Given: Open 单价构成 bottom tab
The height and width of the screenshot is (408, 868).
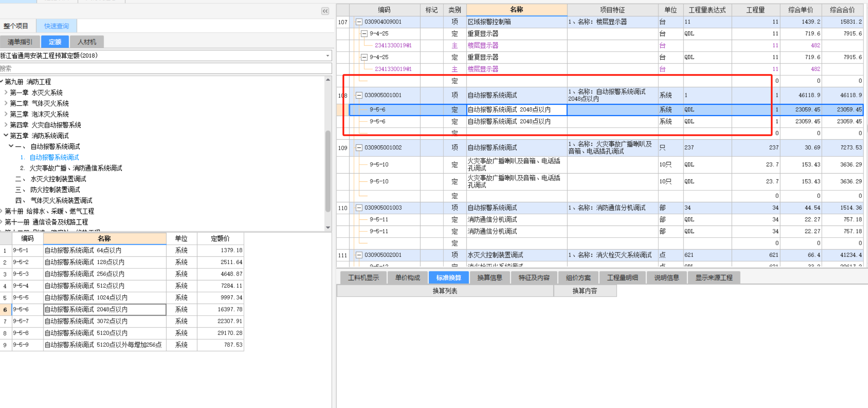Looking at the screenshot, I should (x=407, y=278).
